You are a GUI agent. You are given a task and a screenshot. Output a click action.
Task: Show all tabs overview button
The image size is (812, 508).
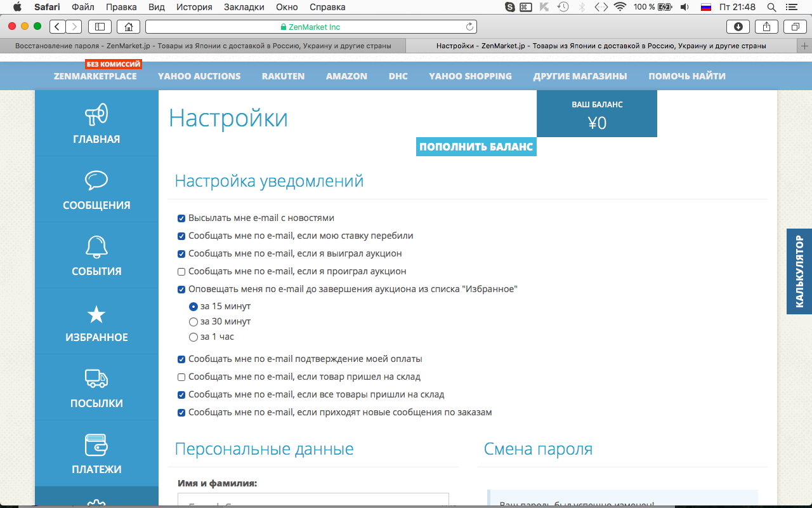tap(795, 27)
